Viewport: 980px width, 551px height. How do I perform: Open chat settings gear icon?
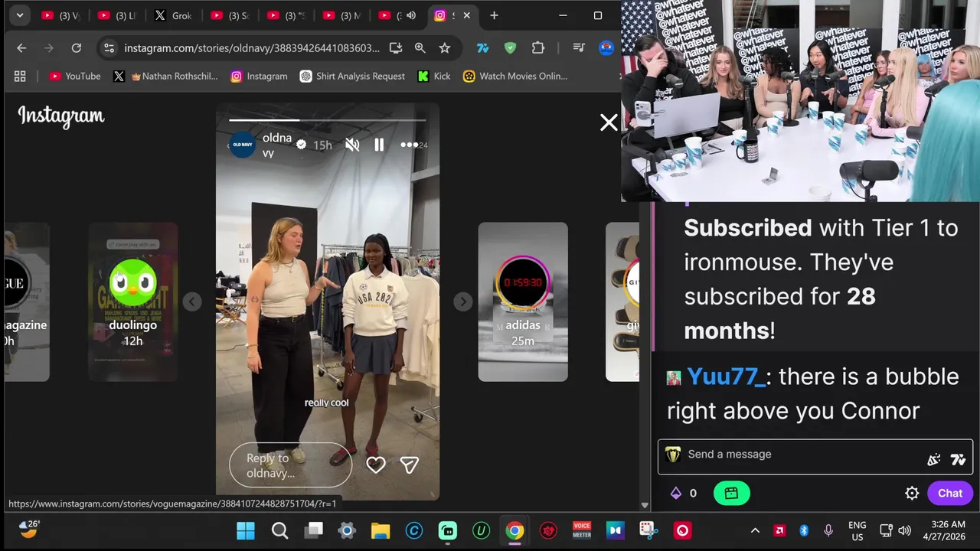click(912, 494)
